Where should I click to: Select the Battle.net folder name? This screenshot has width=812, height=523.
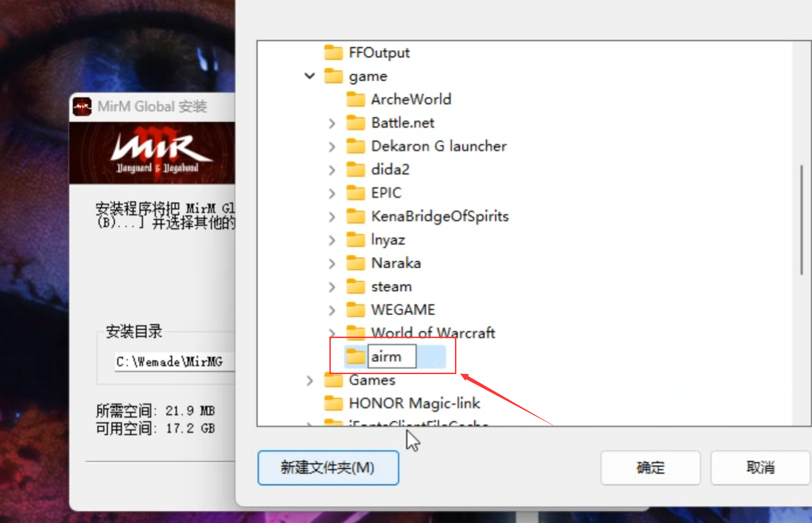coord(403,123)
